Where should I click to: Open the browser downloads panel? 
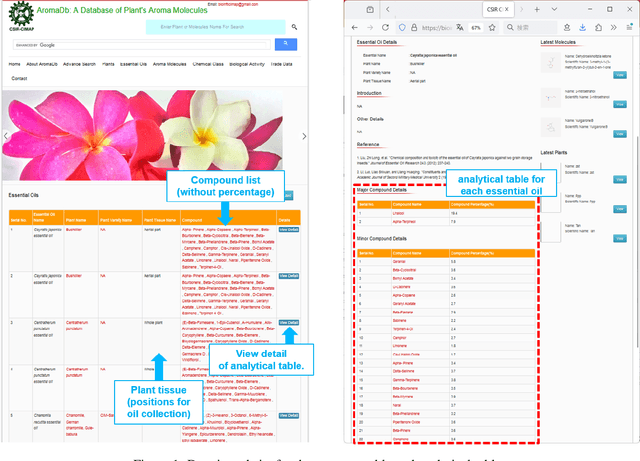582,27
